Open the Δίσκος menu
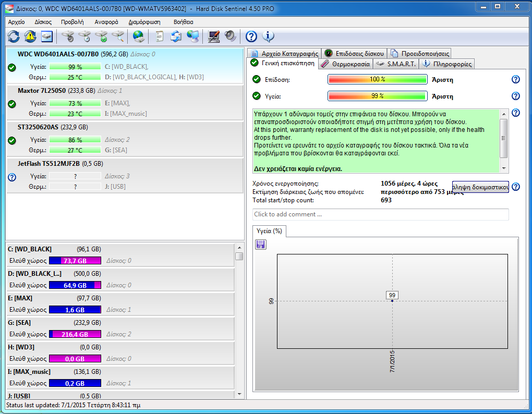 (x=43, y=22)
